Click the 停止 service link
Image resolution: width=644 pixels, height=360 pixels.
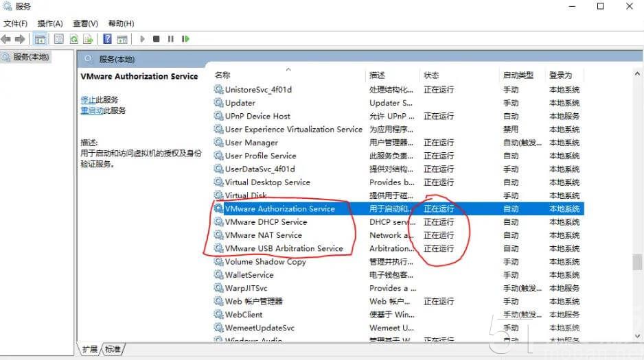click(88, 99)
